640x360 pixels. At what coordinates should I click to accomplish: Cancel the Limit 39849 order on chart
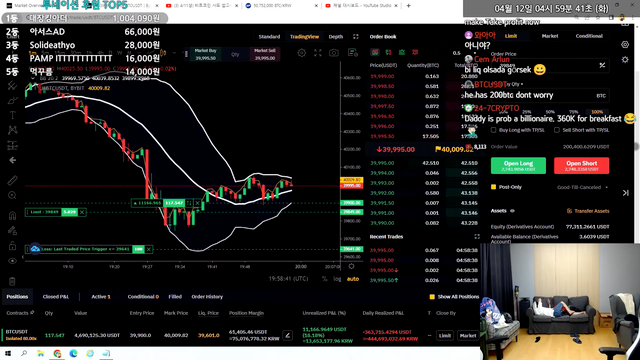coord(82,212)
